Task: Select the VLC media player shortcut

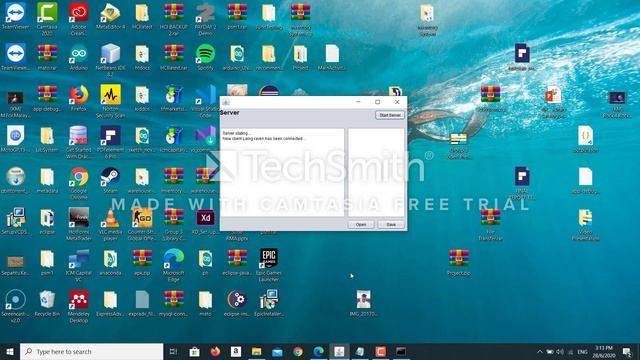Action: (110, 224)
